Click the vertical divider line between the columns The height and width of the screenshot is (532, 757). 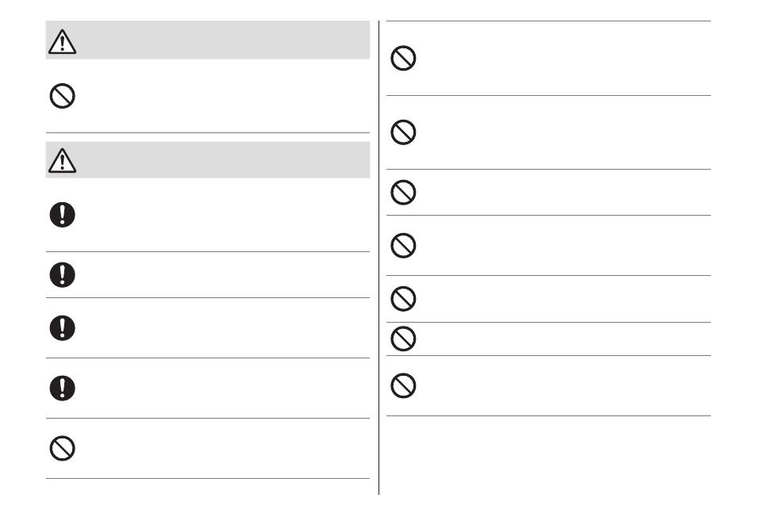(379, 258)
